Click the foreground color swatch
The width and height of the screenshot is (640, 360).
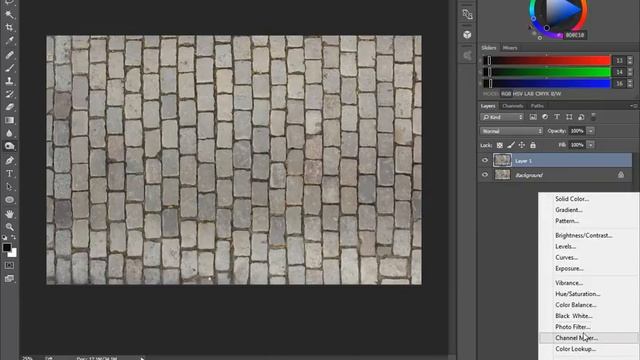[7, 247]
